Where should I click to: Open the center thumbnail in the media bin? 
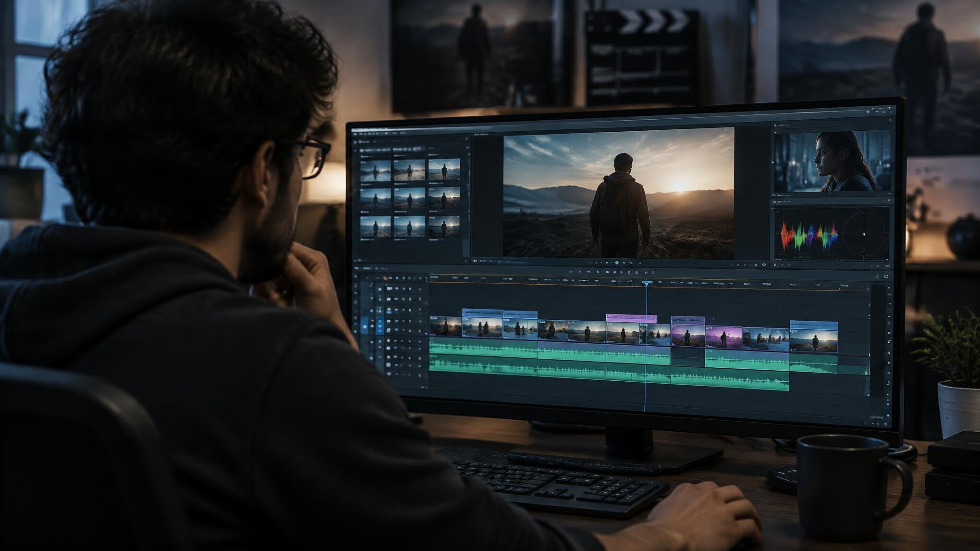tap(409, 198)
